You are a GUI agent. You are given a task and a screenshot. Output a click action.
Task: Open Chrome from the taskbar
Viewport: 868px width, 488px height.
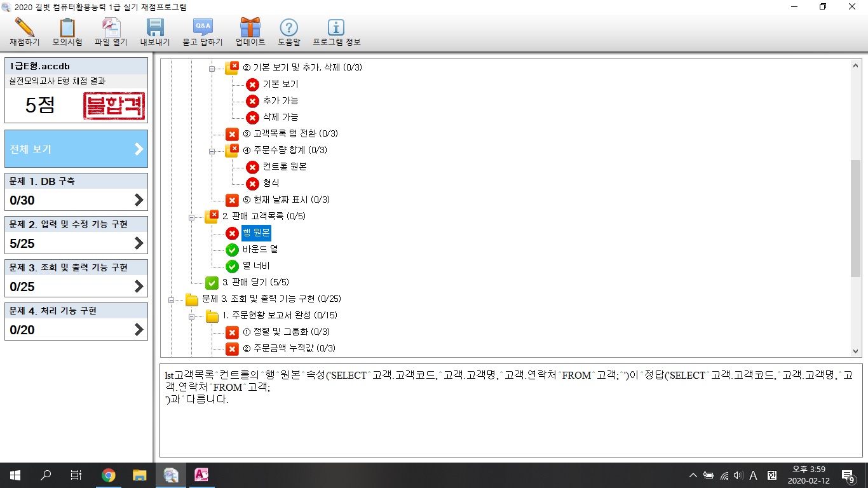click(x=109, y=475)
